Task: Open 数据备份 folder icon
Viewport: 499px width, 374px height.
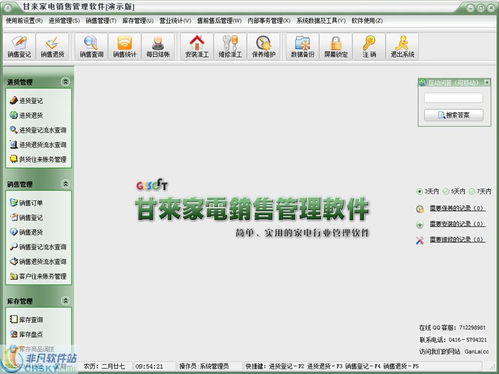Action: pyautogui.click(x=302, y=46)
